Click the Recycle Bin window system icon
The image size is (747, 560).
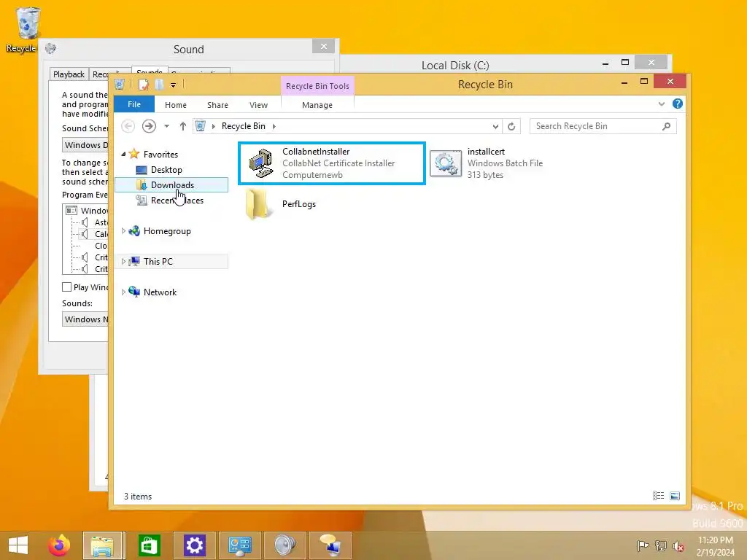[x=120, y=85]
